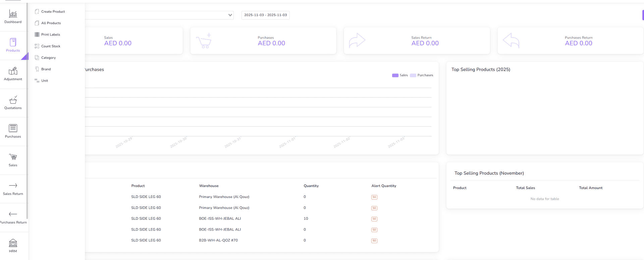This screenshot has height=260, width=644.
Task: Toggle the Purchases legend in chart
Action: pyautogui.click(x=422, y=75)
